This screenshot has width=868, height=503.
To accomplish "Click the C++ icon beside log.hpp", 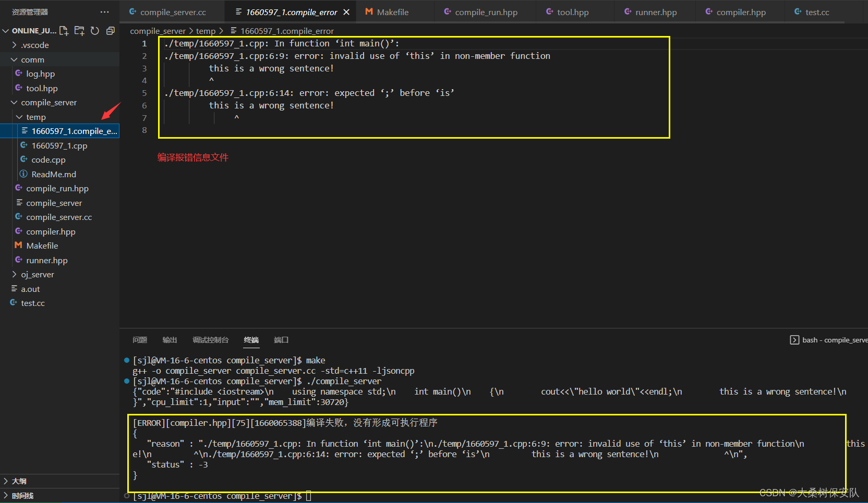I will coord(19,73).
